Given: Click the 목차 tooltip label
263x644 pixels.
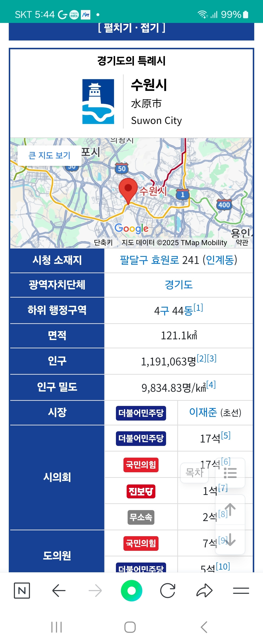Looking at the screenshot, I should click(x=195, y=473).
